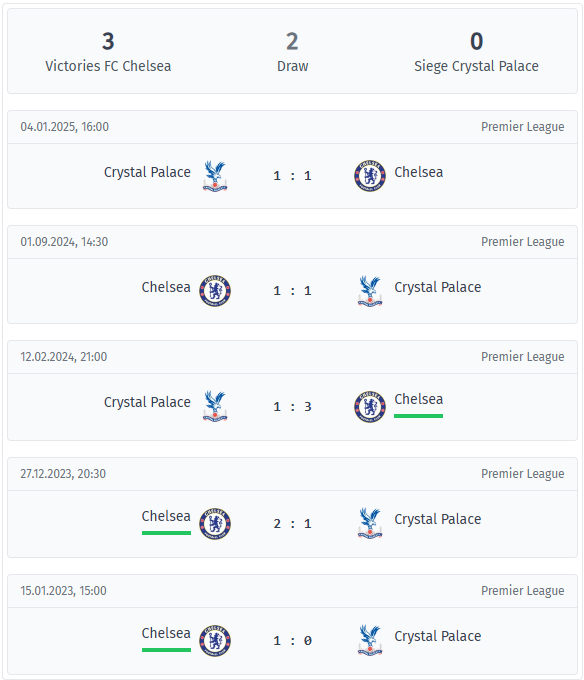Click Chelsea crest in 04.01.2025 match
Image resolution: width=584 pixels, height=680 pixels.
pos(370,176)
